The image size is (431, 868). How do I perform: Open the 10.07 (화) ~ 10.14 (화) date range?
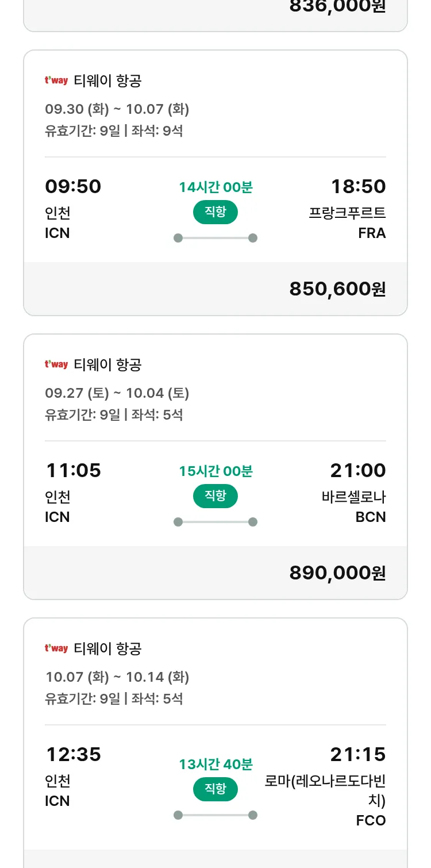(117, 677)
